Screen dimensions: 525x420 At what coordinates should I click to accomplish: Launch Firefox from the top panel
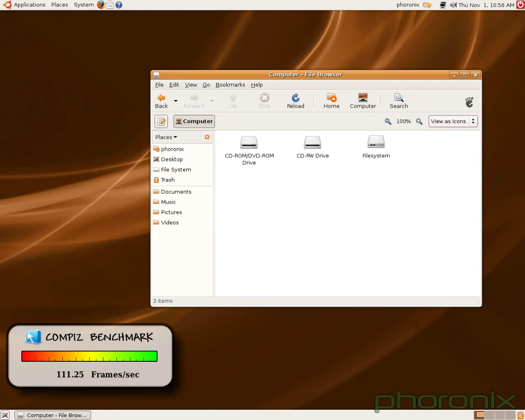(x=101, y=5)
